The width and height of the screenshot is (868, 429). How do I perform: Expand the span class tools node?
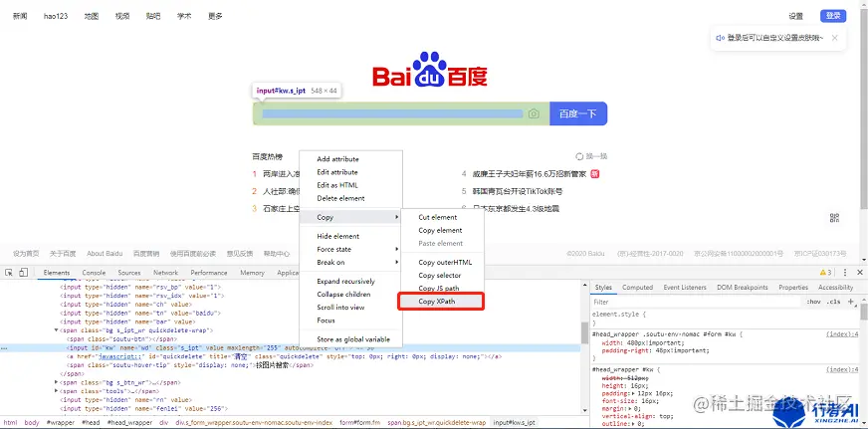pos(56,391)
